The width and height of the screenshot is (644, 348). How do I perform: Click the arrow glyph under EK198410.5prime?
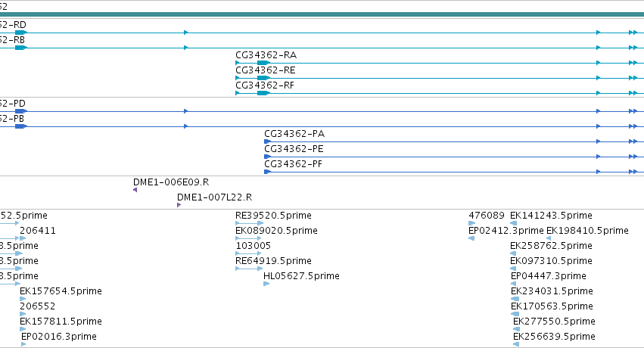click(549, 238)
